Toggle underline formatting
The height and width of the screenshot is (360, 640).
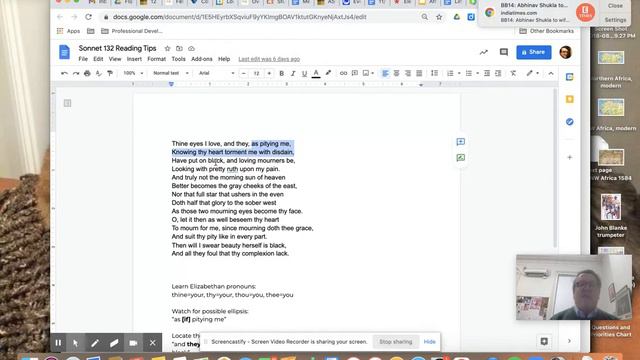(x=304, y=73)
